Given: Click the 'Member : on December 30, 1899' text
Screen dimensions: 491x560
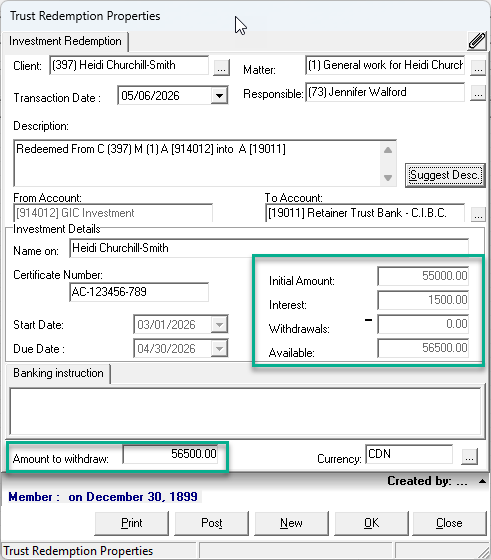Looking at the screenshot, I should tap(103, 497).
